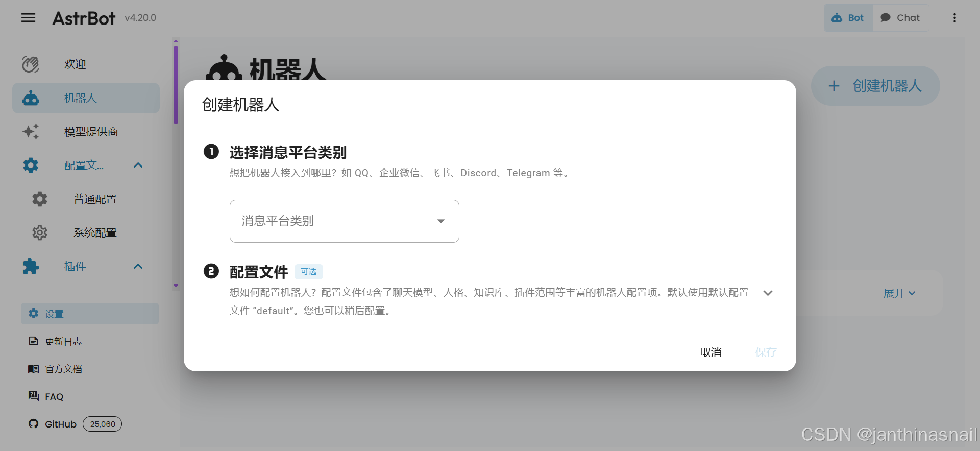Click the AstrBot logo title
980x451 pixels.
pos(84,18)
